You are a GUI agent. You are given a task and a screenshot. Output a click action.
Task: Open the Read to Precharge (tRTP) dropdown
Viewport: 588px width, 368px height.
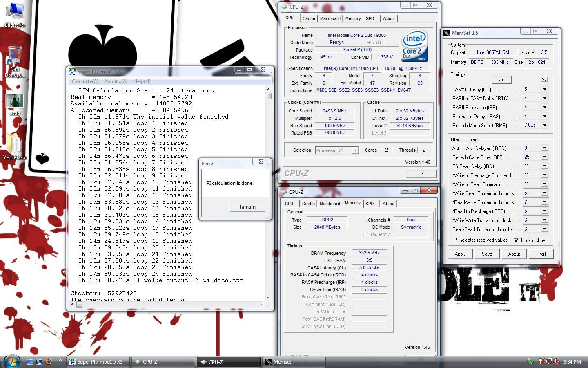pyautogui.click(x=544, y=211)
